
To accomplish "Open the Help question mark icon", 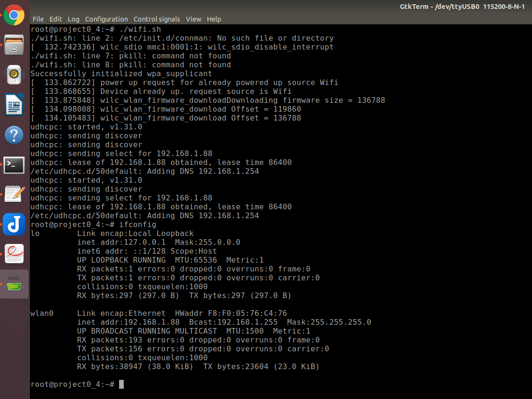I will [x=14, y=135].
